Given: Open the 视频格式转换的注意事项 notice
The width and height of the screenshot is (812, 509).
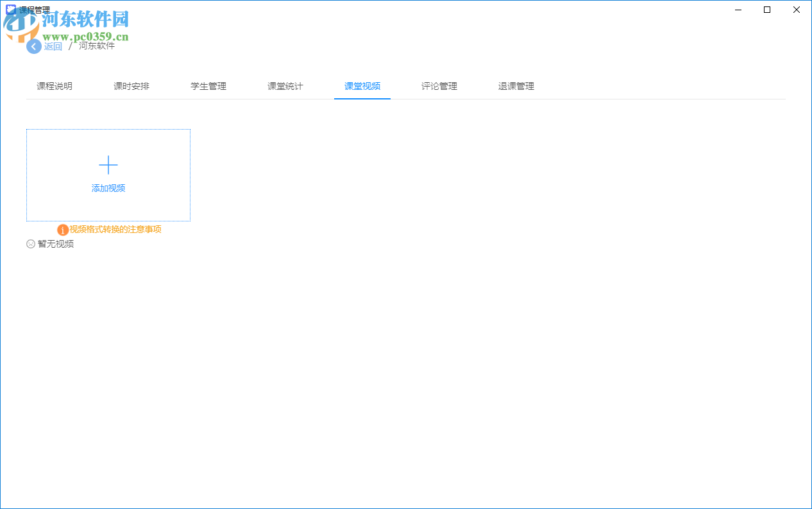Looking at the screenshot, I should [x=115, y=229].
